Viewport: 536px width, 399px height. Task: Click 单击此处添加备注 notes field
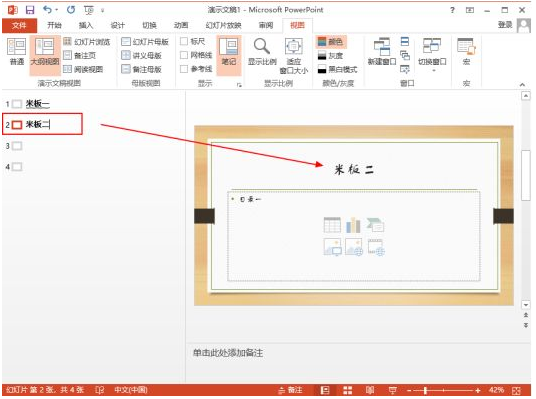[228, 353]
